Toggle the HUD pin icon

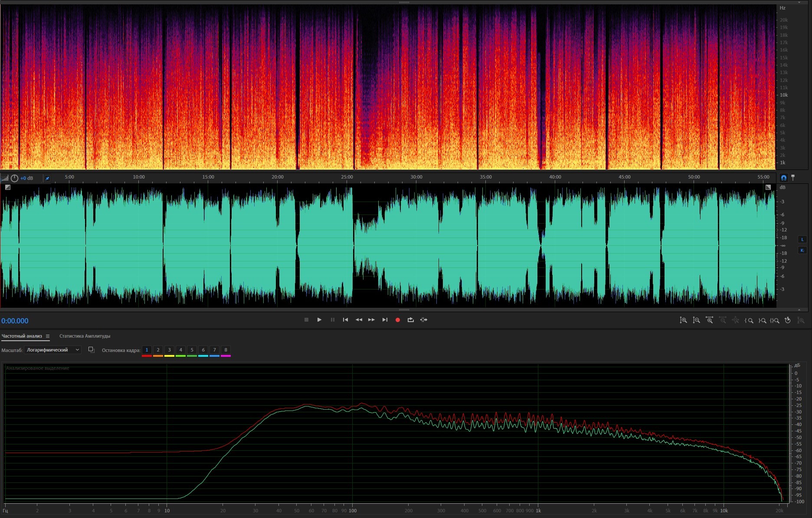point(47,178)
